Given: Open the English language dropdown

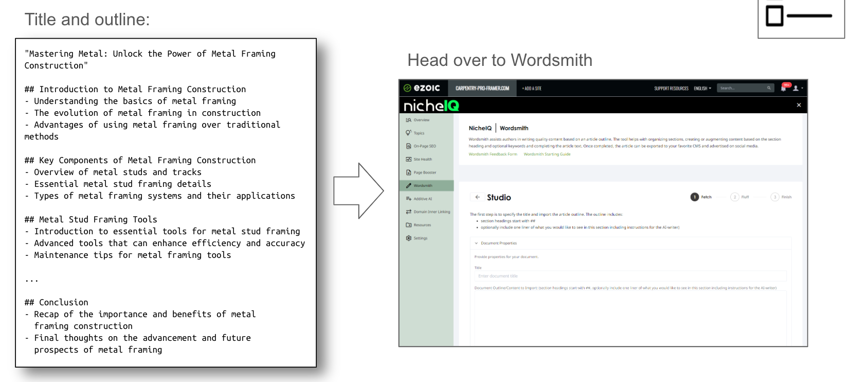Looking at the screenshot, I should [702, 88].
